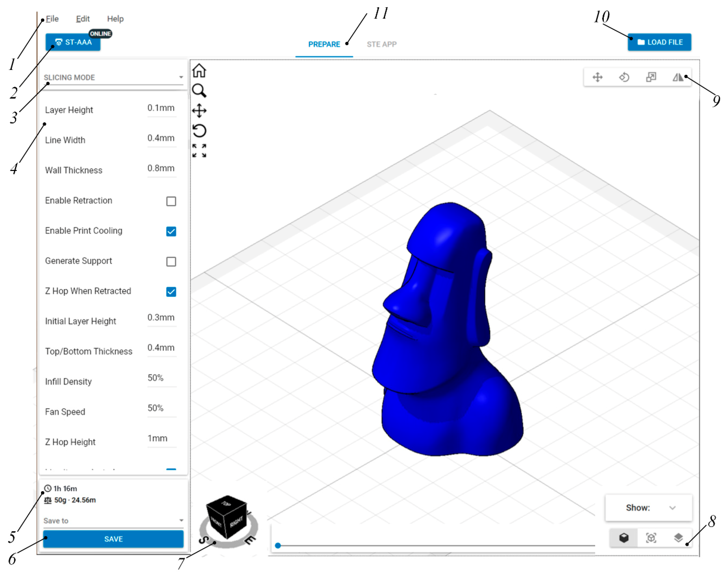728x578 pixels.
Task: Uncheck Enable Print Cooling
Action: coord(171,231)
